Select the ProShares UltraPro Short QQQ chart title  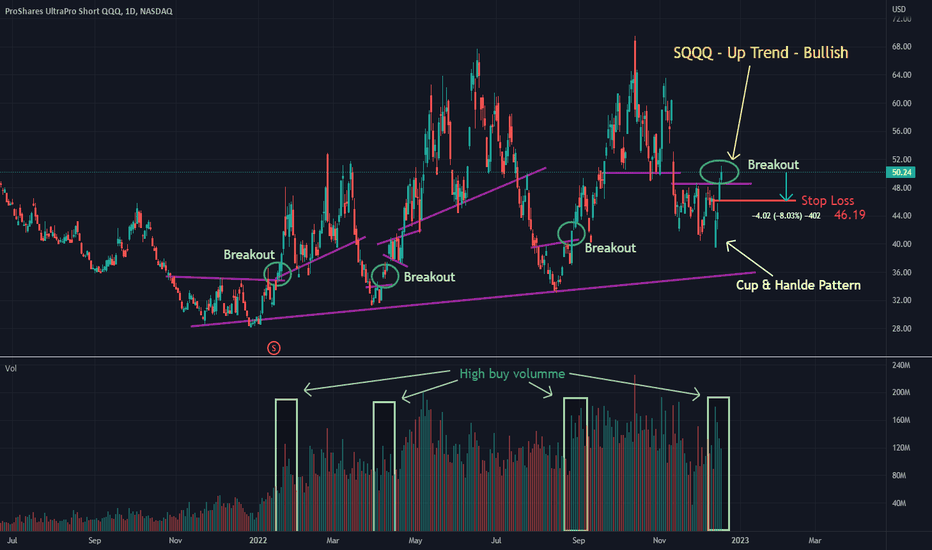click(x=89, y=11)
